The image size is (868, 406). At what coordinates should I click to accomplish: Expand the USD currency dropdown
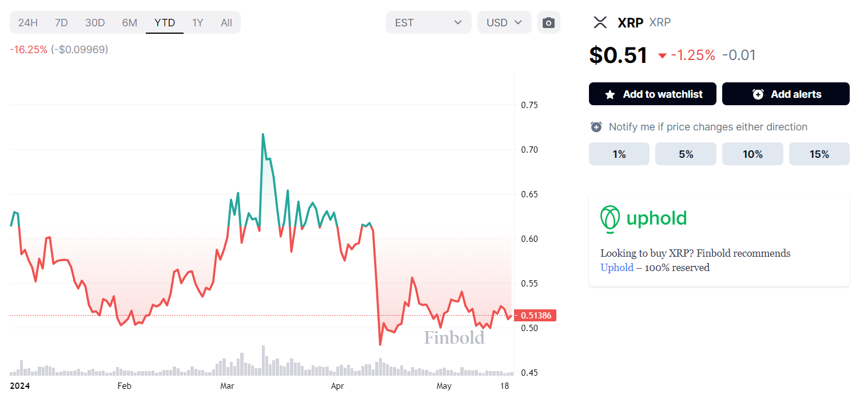click(504, 23)
